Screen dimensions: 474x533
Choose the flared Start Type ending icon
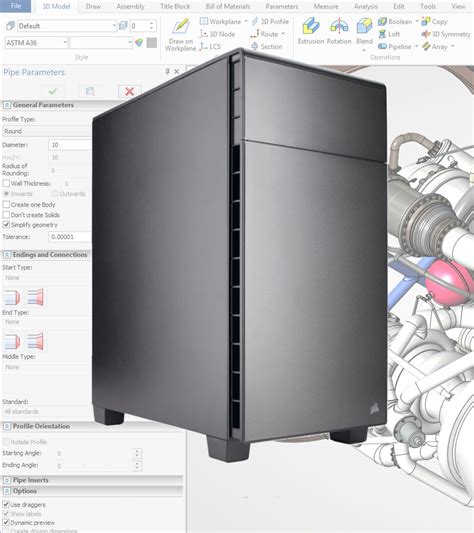(x=35, y=297)
